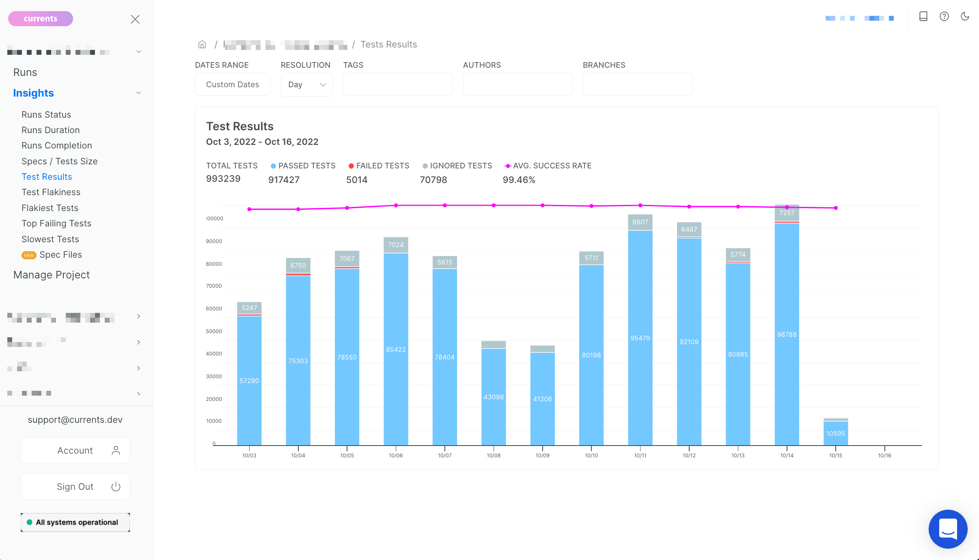
Task: Open the Resolution Day dropdown
Action: (x=306, y=84)
